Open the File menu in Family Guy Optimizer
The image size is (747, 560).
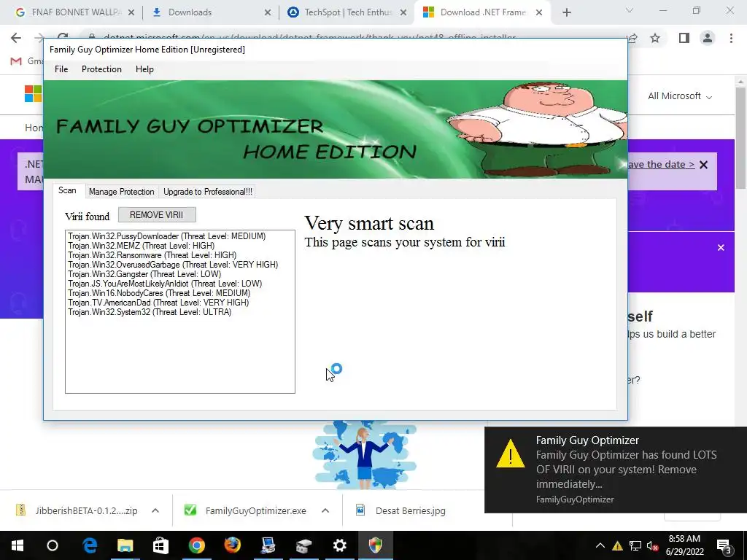click(x=61, y=69)
